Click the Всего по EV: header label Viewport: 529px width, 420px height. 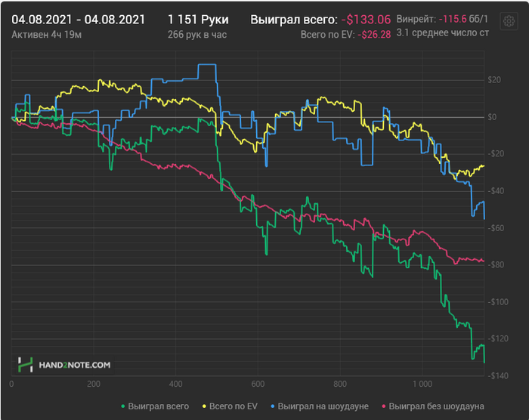pos(327,35)
